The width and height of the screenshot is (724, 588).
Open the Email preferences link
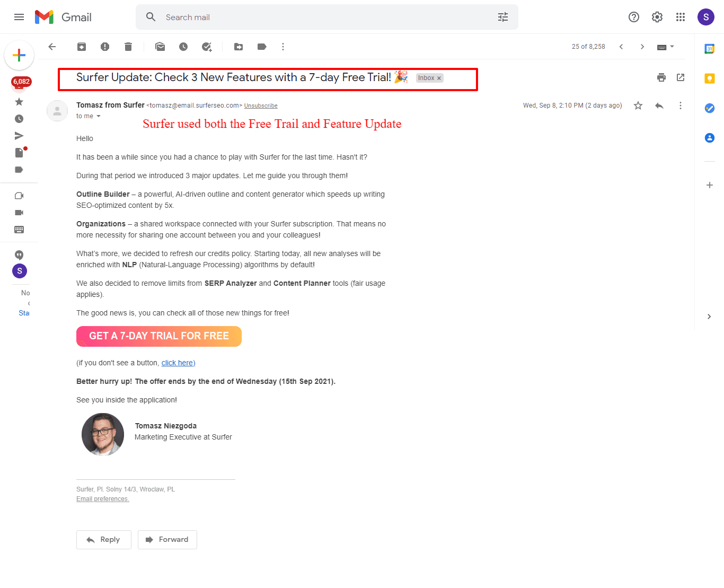tap(103, 499)
